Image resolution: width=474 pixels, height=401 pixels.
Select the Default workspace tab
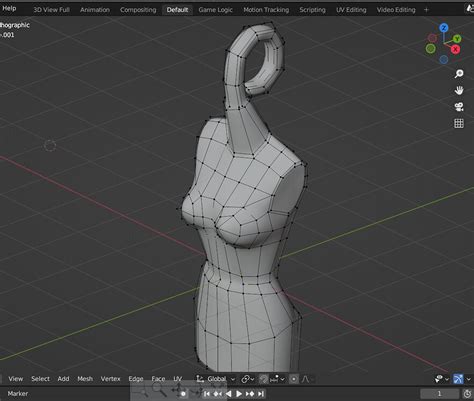pos(177,10)
